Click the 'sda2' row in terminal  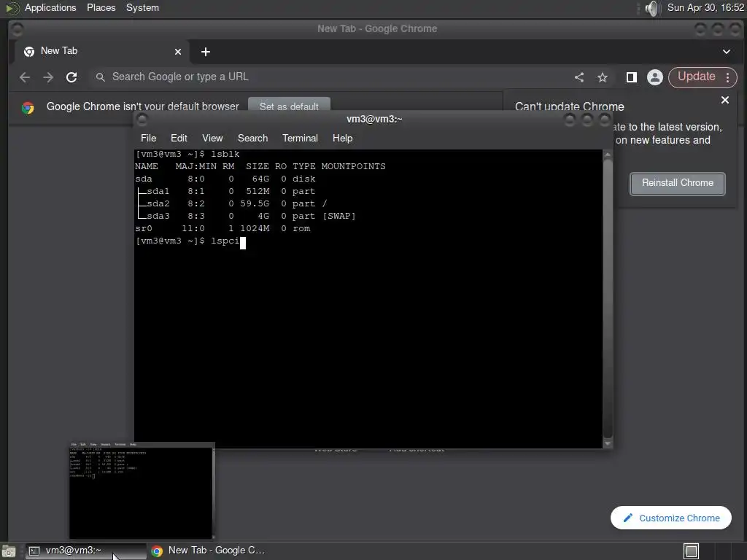(x=231, y=204)
